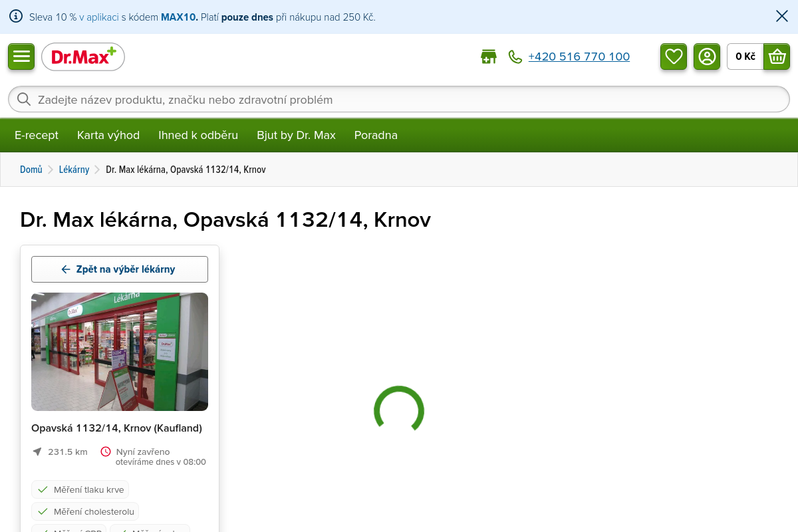The image size is (798, 532).
Task: Focus the product search field
Action: point(399,100)
